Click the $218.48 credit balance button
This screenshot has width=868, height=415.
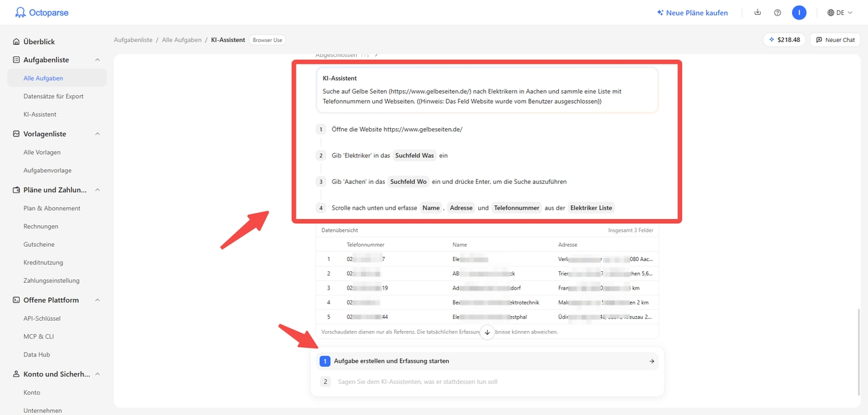point(784,40)
